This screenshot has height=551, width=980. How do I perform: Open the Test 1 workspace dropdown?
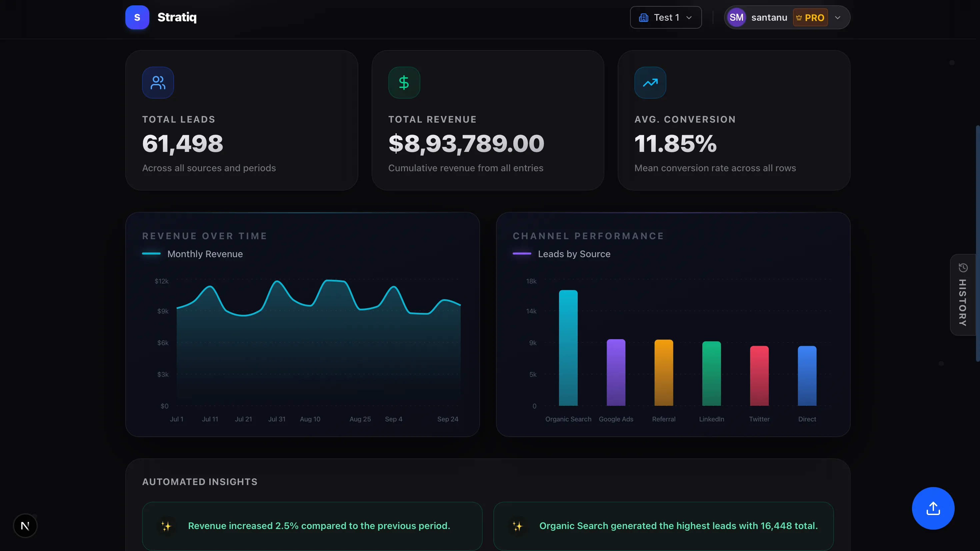[666, 18]
